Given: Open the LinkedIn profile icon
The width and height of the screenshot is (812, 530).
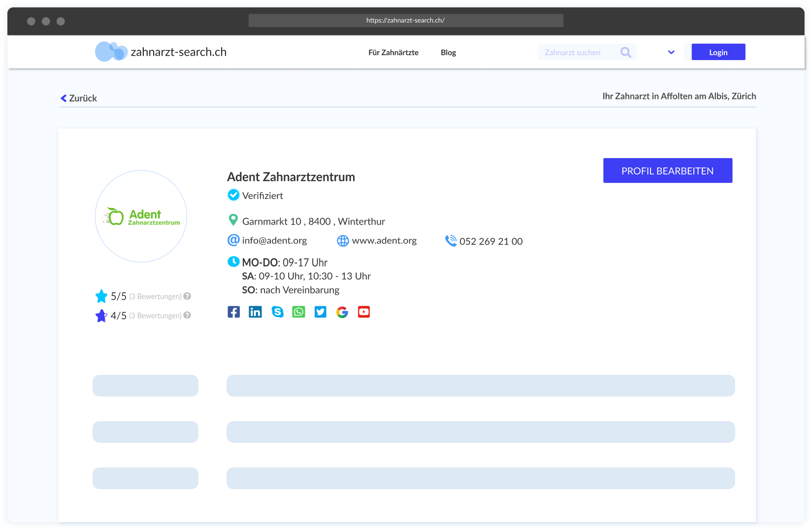Looking at the screenshot, I should 255,312.
